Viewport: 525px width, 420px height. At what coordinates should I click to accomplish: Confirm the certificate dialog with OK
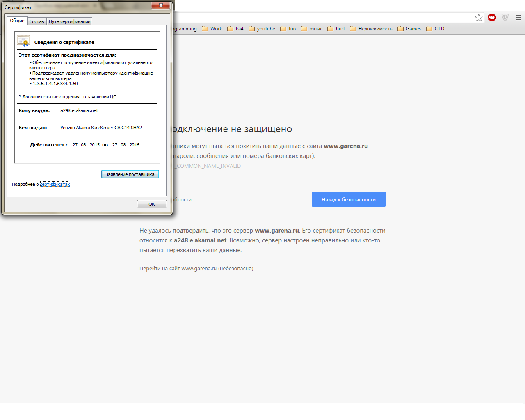click(152, 204)
